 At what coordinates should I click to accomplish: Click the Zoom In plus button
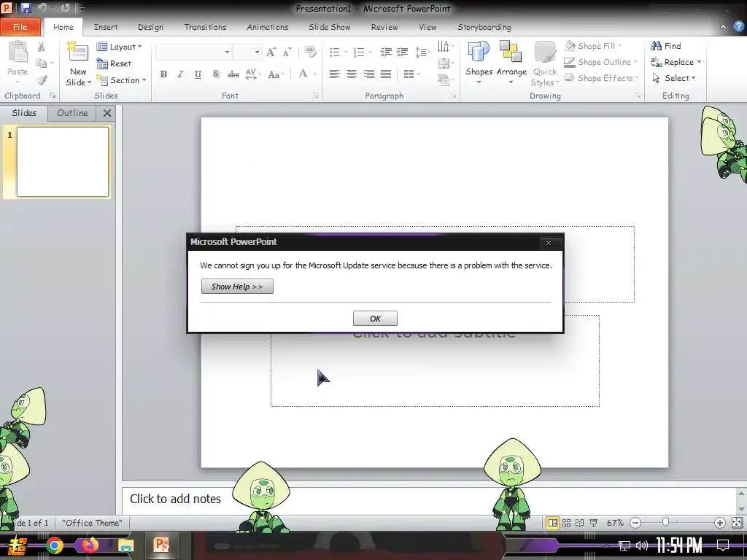(719, 523)
